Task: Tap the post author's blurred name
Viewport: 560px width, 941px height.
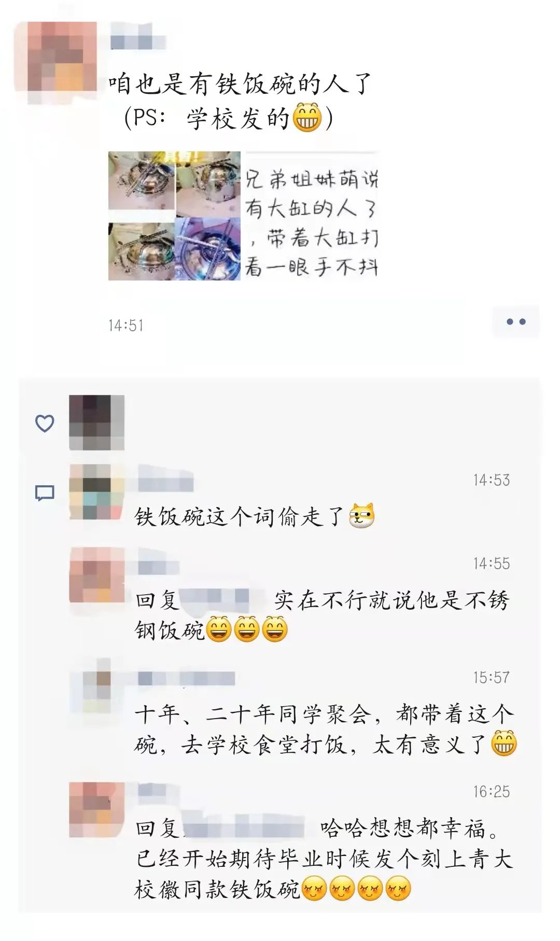Action: pyautogui.click(x=137, y=41)
